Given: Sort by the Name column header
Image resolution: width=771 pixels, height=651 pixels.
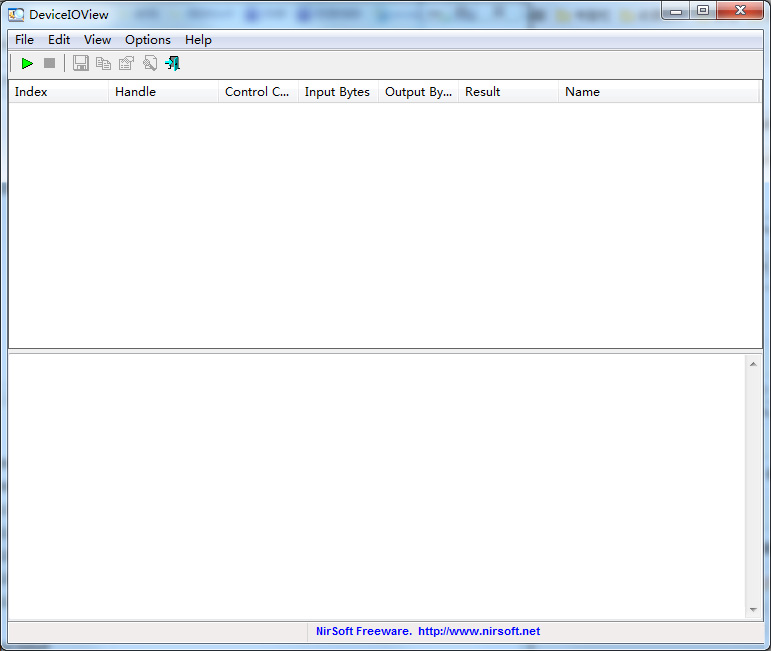Looking at the screenshot, I should (x=659, y=92).
